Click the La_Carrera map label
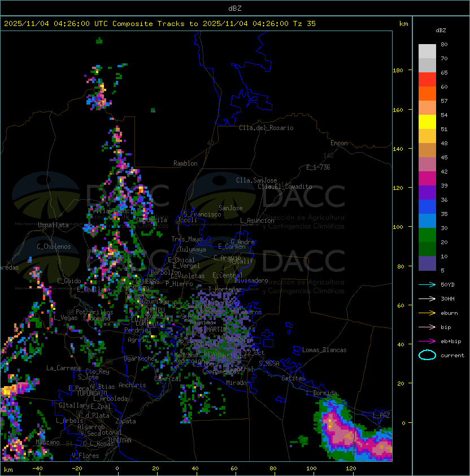Image resolution: width=470 pixels, height=476 pixels. 64,368
